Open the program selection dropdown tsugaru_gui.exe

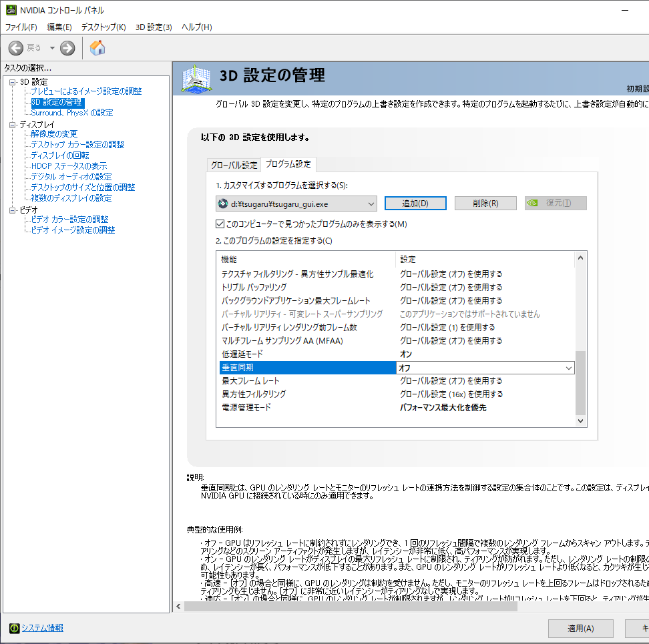(296, 204)
